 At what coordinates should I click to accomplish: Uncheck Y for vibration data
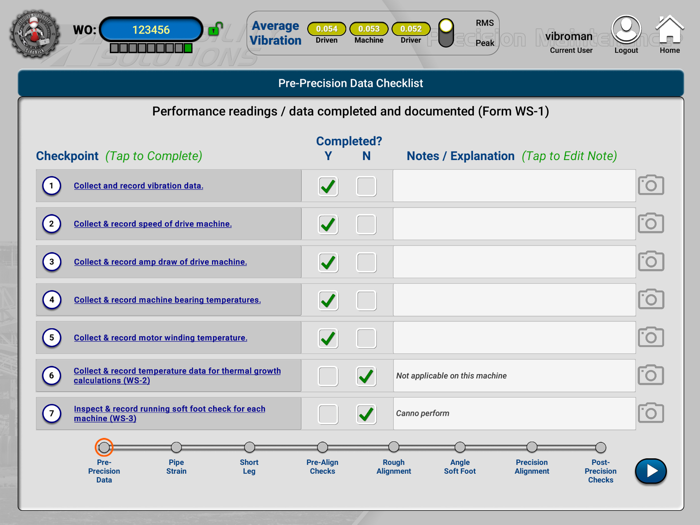point(328,186)
